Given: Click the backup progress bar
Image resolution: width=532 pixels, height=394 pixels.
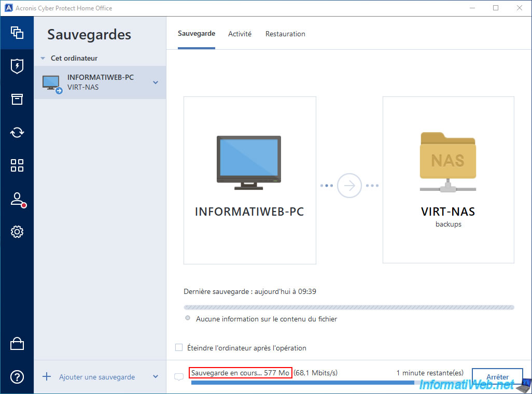Looking at the screenshot, I should pyautogui.click(x=327, y=383).
